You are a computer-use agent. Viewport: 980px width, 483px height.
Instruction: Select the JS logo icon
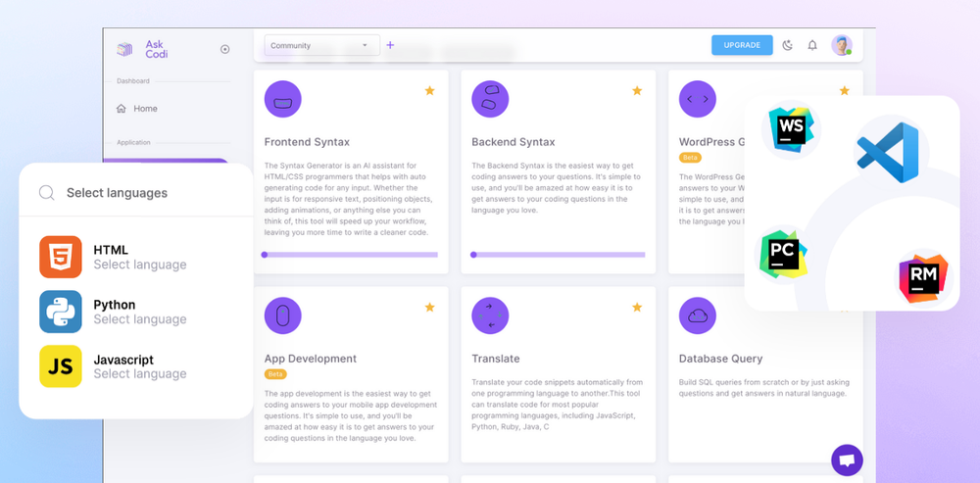tap(61, 366)
